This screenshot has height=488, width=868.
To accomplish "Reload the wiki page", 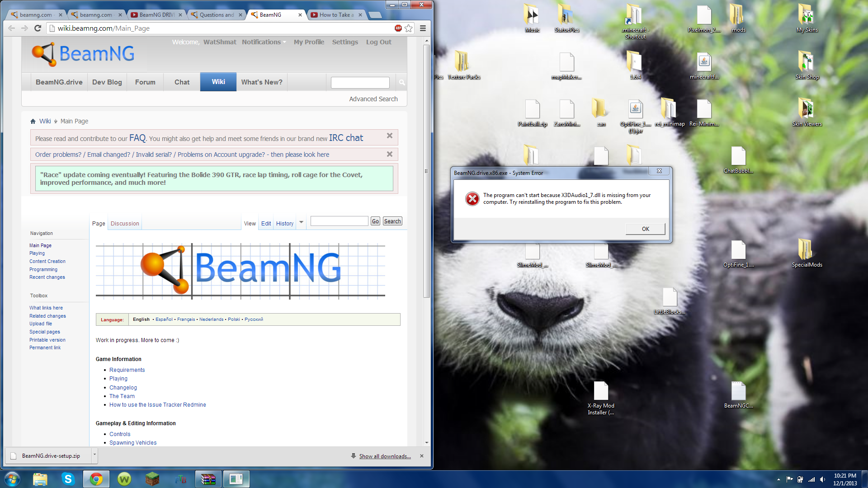I will pos(38,28).
